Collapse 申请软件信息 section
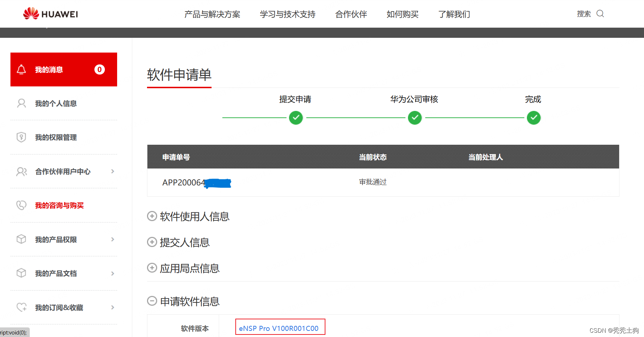 (152, 301)
